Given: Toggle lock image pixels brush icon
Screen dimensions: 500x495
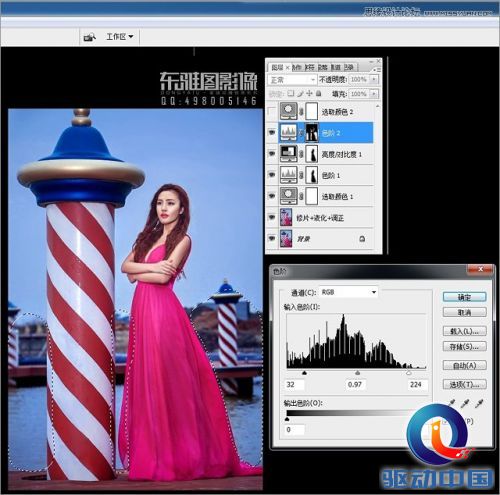Looking at the screenshot, I should [300, 94].
